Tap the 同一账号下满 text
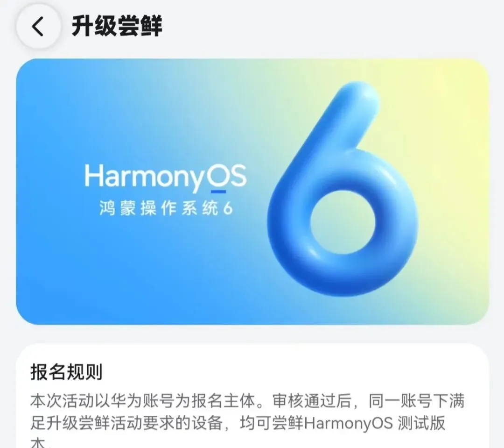504x448 pixels. point(416,401)
